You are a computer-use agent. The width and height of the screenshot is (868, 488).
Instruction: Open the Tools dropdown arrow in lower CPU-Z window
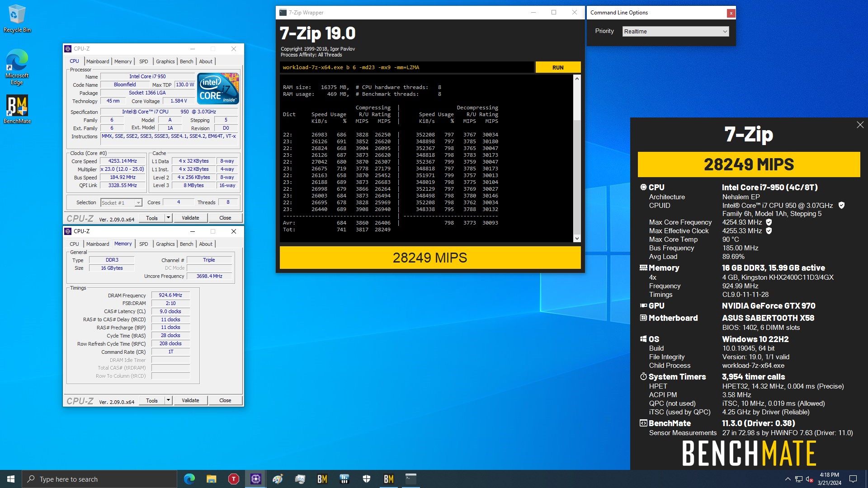pos(168,400)
